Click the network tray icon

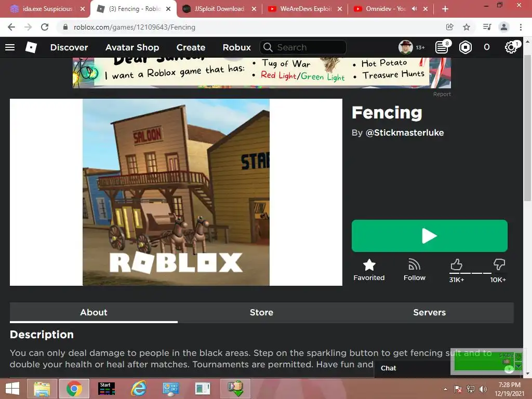coord(471,389)
